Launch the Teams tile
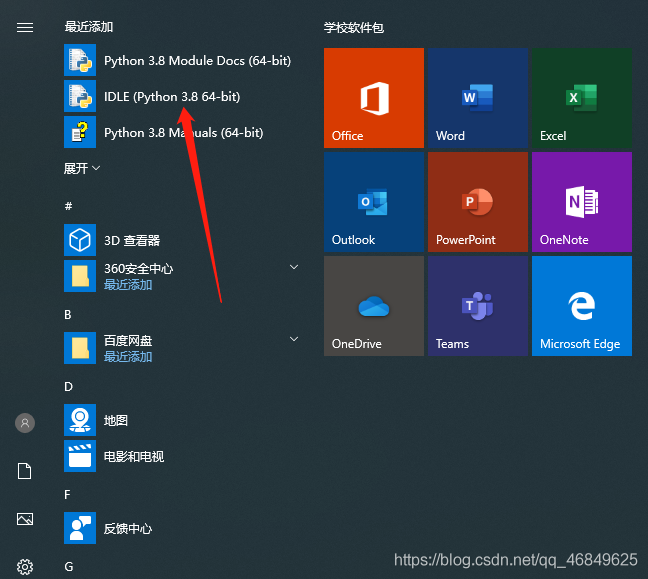 [478, 306]
